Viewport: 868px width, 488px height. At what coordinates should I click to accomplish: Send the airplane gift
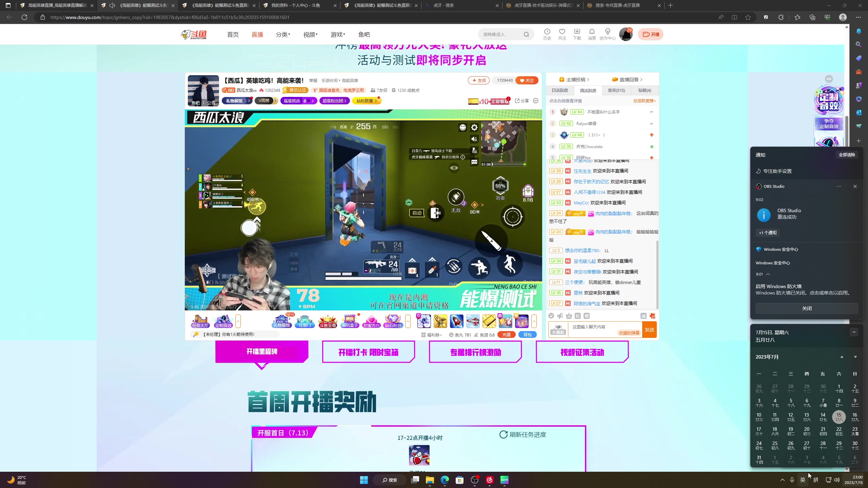(x=473, y=321)
